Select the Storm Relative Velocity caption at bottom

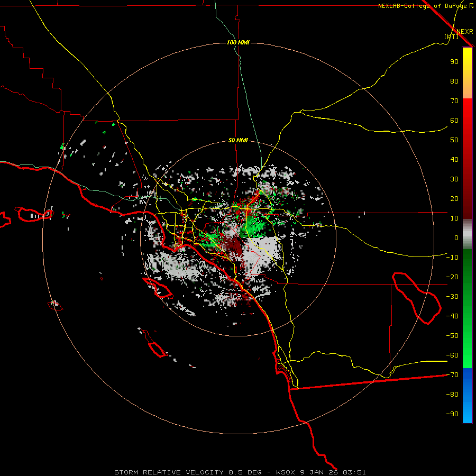[x=240, y=472]
